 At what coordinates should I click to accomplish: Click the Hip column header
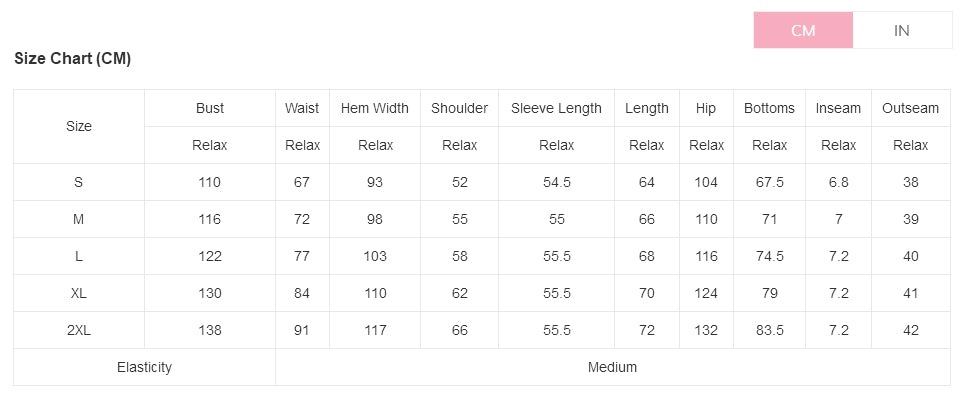(x=706, y=108)
